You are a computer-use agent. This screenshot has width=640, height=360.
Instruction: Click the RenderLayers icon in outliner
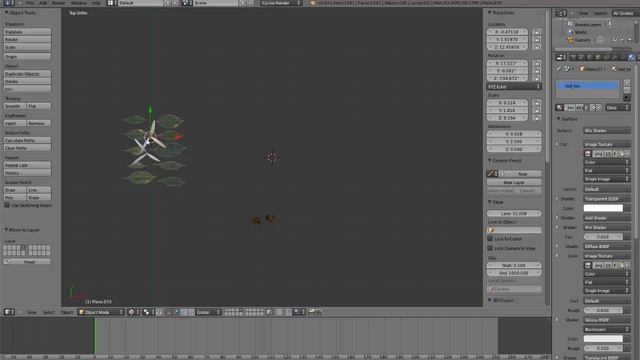point(570,24)
